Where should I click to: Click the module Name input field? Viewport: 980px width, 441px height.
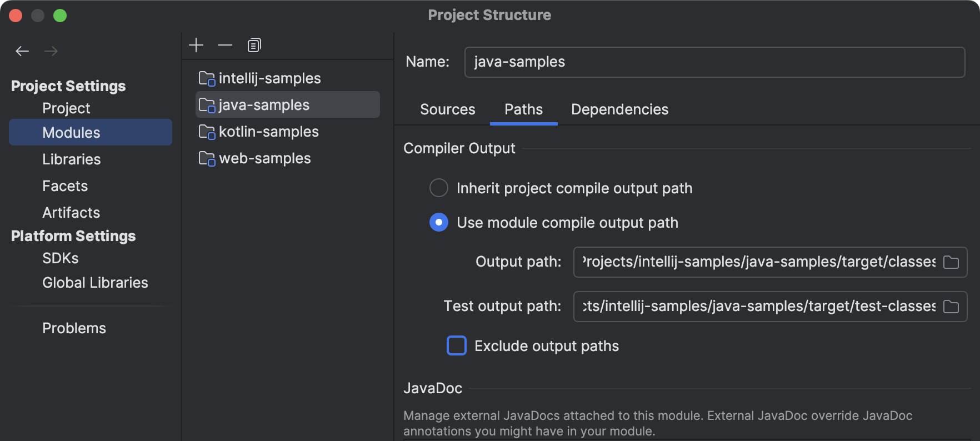click(714, 62)
